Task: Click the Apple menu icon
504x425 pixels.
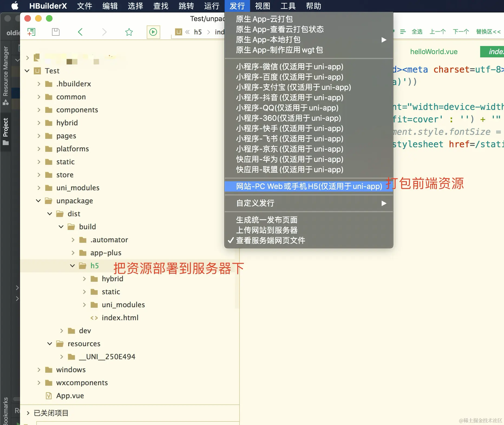Action: point(15,6)
